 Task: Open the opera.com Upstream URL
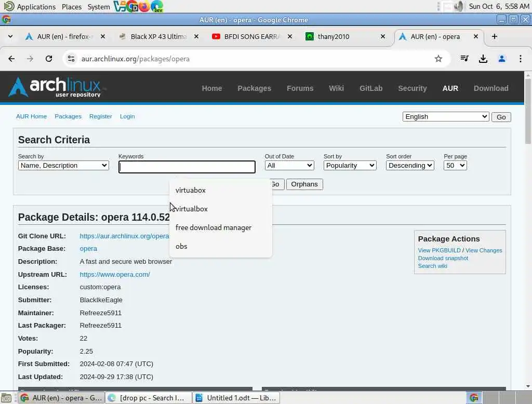point(115,274)
